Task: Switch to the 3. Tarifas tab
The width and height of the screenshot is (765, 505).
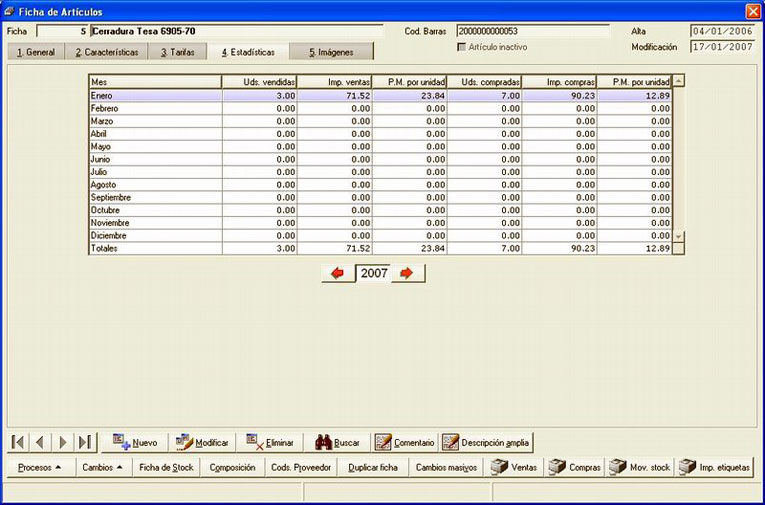Action: click(x=178, y=52)
